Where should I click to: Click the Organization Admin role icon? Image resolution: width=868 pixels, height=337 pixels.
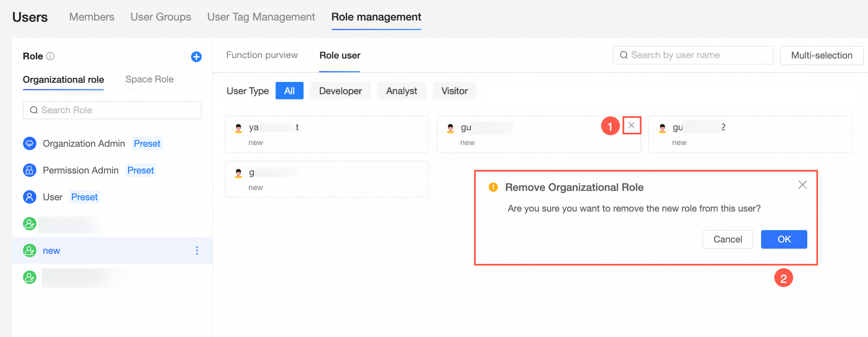click(x=30, y=143)
